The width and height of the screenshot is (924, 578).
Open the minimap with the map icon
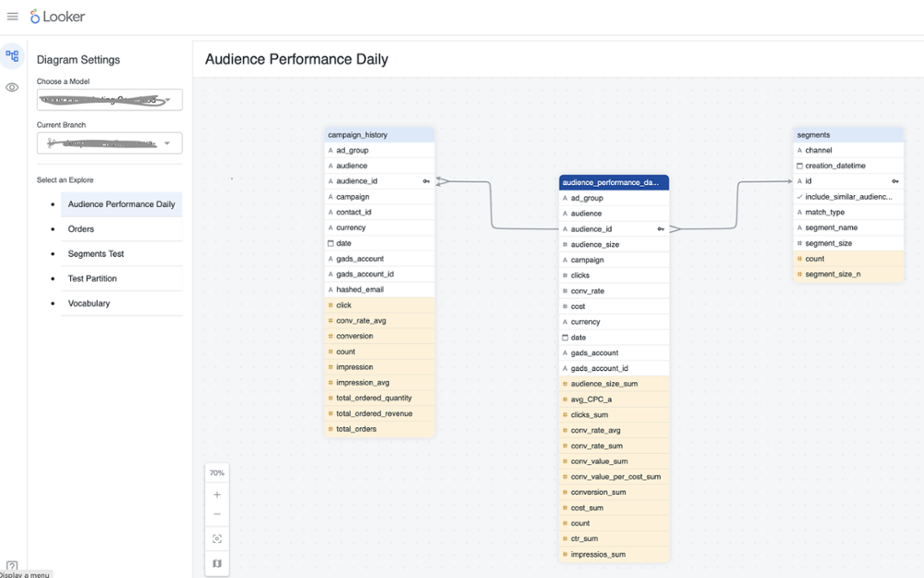pos(216,562)
